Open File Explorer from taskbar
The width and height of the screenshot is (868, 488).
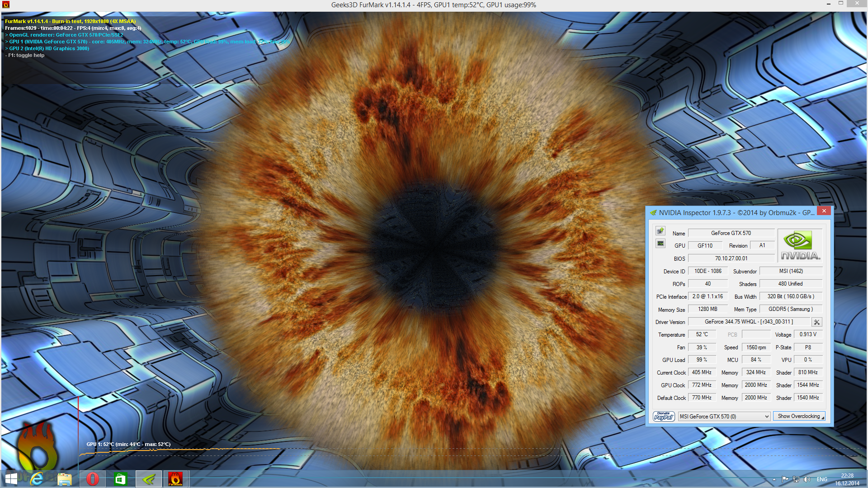tap(65, 479)
